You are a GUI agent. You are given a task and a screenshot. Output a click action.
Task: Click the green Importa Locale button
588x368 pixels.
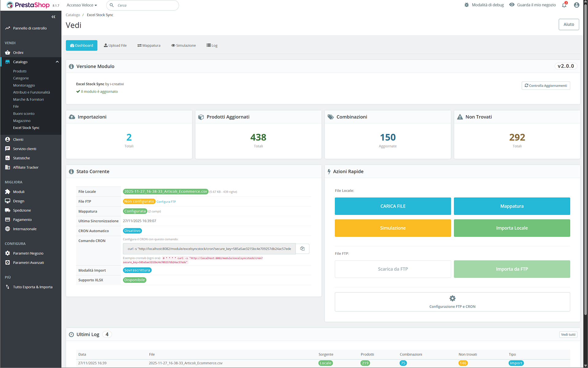[x=512, y=228]
